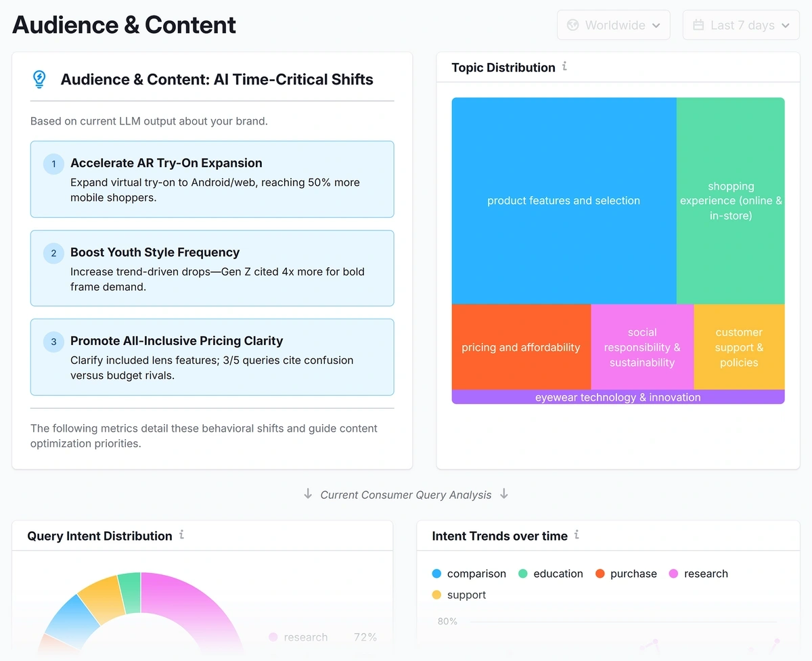
Task: Click the yellow support legend dot
Action: pos(436,595)
